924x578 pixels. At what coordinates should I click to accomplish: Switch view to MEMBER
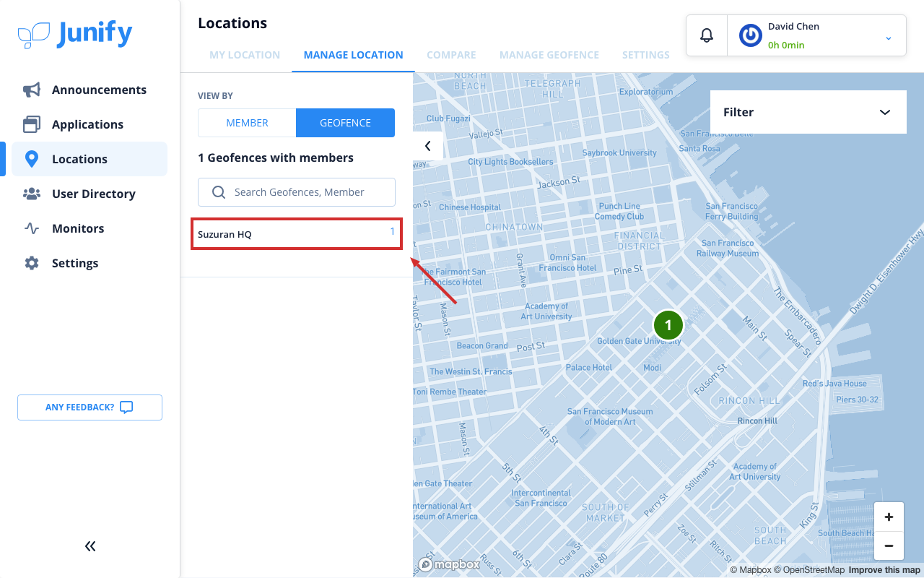tap(247, 123)
